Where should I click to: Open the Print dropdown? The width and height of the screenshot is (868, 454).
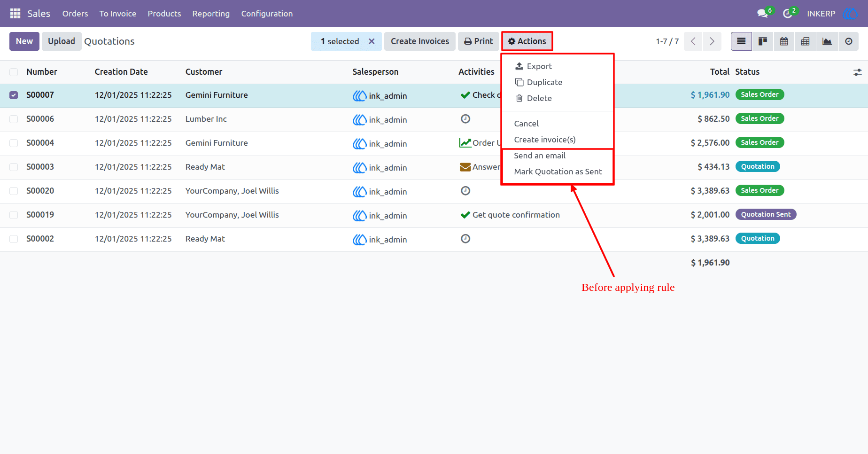pos(478,41)
